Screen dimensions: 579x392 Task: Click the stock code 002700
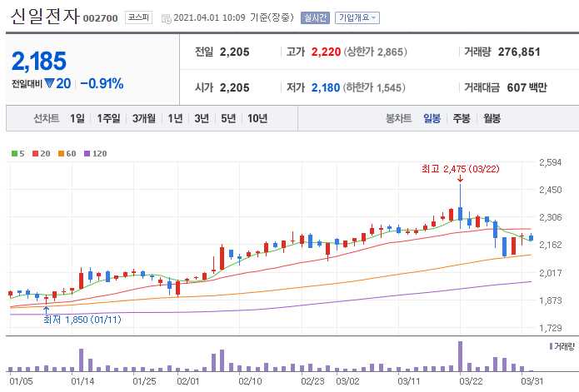pyautogui.click(x=101, y=18)
